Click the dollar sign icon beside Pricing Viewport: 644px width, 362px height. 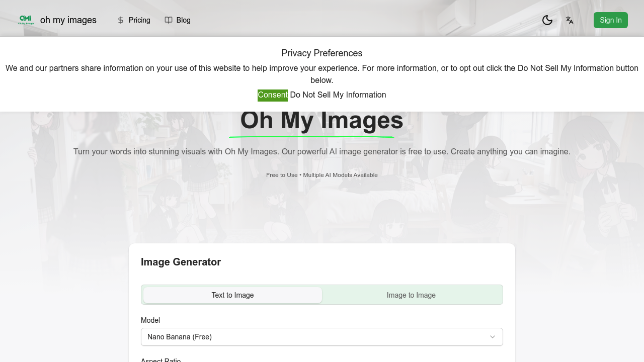[x=121, y=20]
